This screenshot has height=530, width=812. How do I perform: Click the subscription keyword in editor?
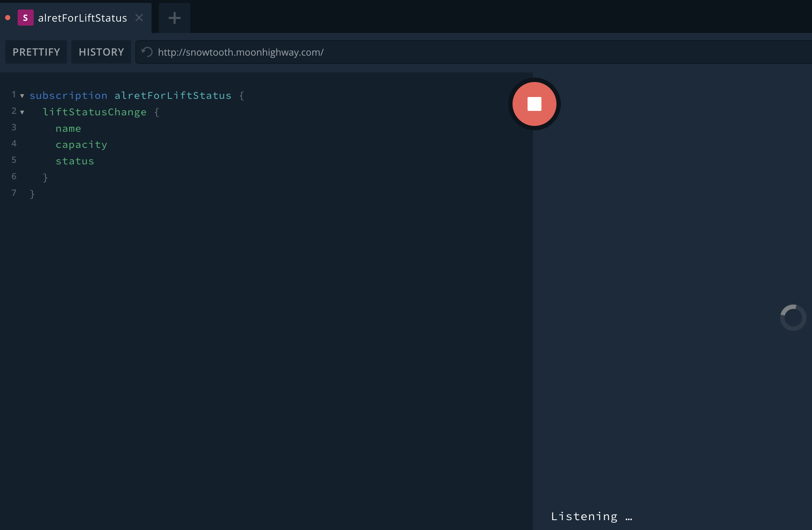tap(68, 96)
